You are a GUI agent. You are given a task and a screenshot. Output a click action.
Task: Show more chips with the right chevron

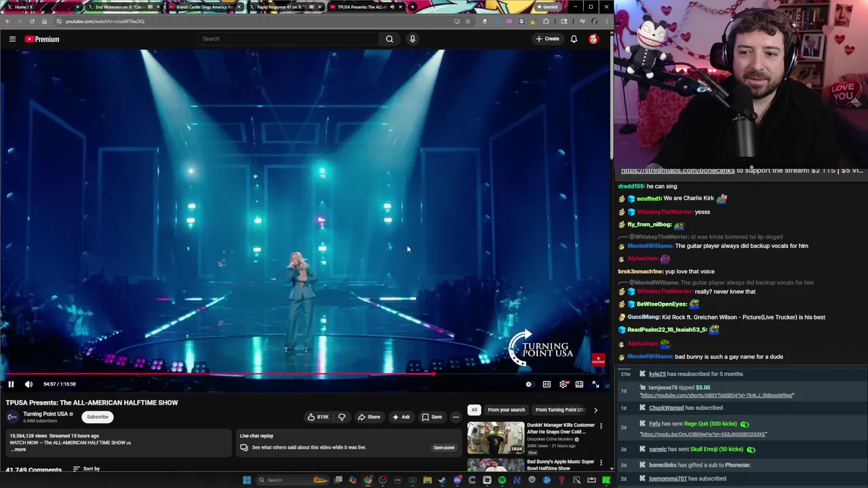(x=595, y=409)
